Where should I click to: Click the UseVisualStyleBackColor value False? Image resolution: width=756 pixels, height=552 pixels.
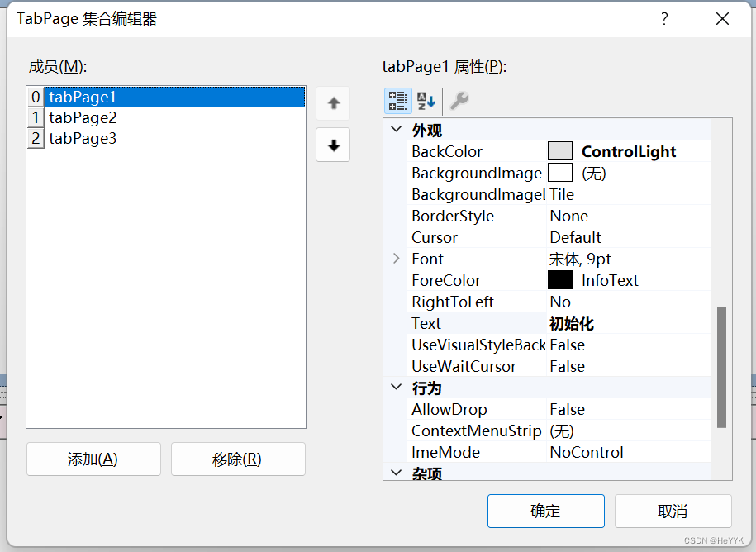568,345
